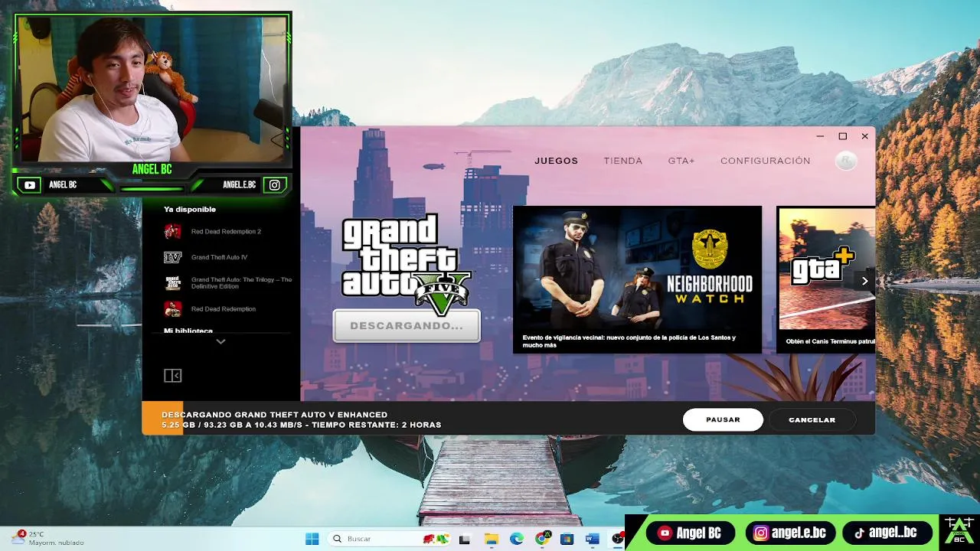Click the orange download progress bar
Image resolution: width=980 pixels, height=551 pixels.
(x=162, y=418)
